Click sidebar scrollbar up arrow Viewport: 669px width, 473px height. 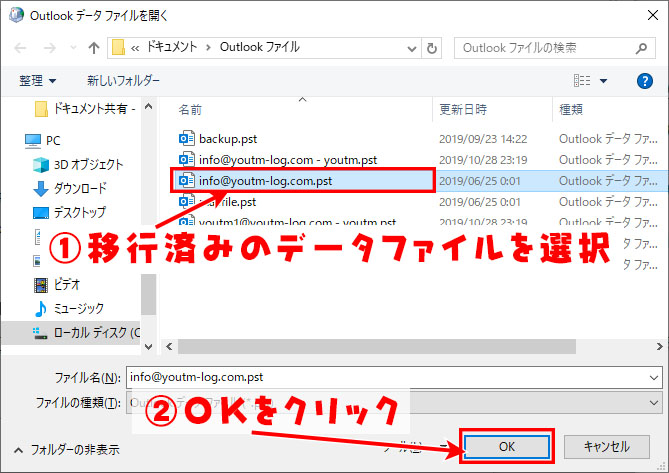coord(148,107)
